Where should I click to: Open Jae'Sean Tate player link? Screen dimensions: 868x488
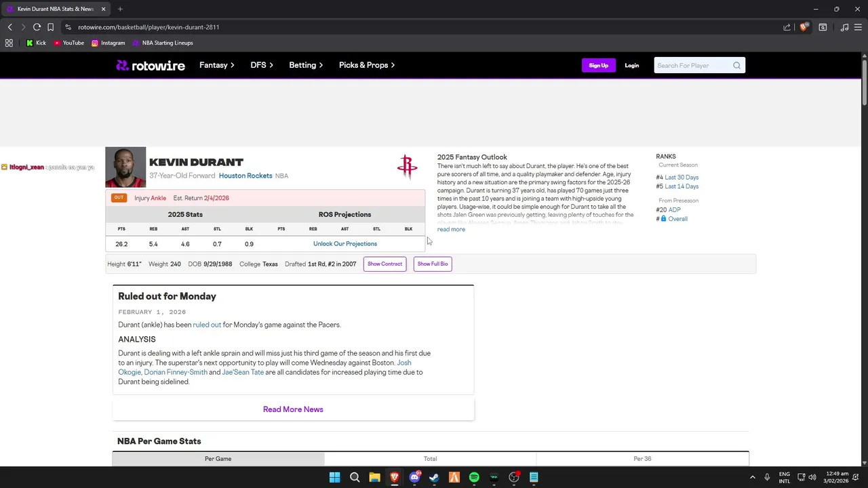click(x=243, y=372)
